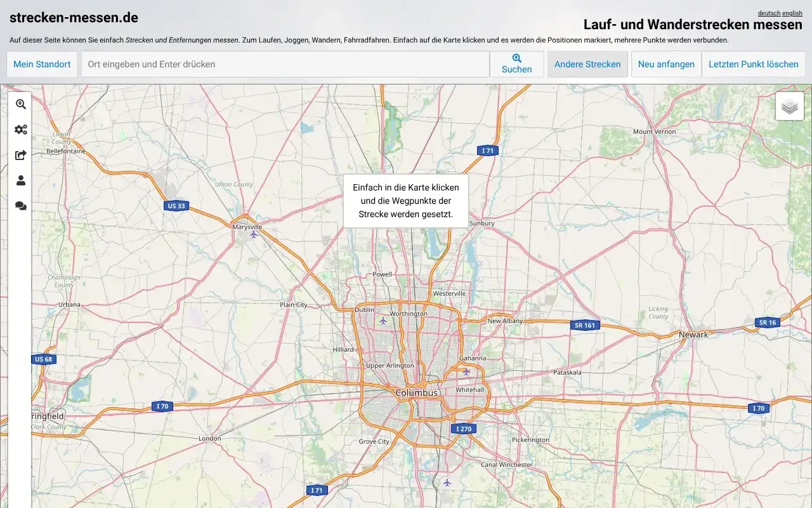Open the user account icon in sidebar
Viewport: 812px width, 508px height.
pyautogui.click(x=21, y=180)
